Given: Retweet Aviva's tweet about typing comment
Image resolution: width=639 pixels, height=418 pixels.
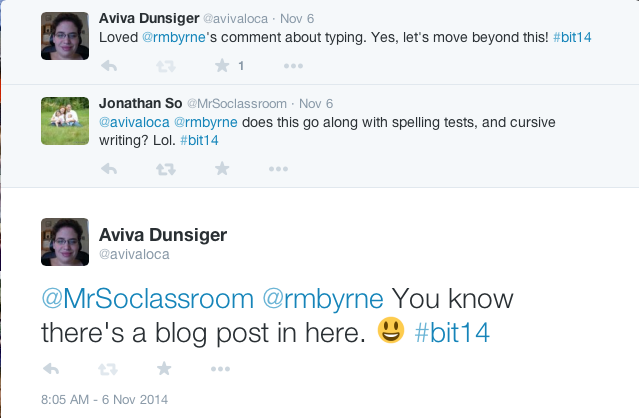Looking at the screenshot, I should click(165, 66).
